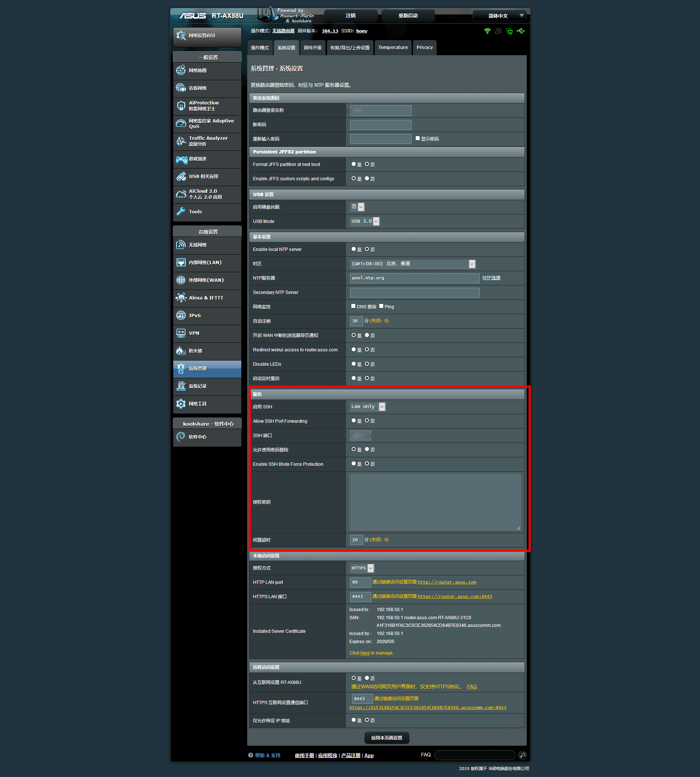Click the 访客网络 icon
700x777 pixels.
pyautogui.click(x=181, y=88)
